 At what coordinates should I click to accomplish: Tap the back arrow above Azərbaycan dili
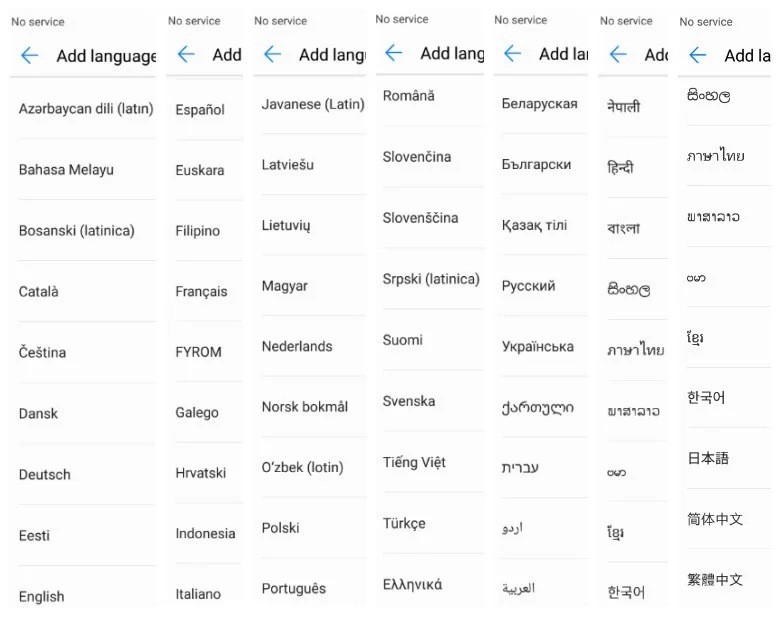[x=30, y=55]
